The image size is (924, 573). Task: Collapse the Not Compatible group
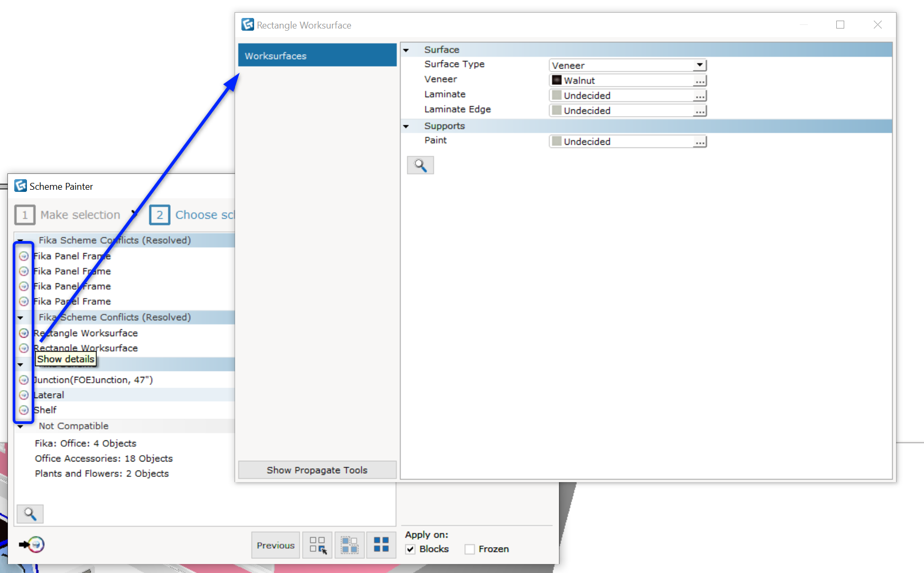(x=20, y=427)
